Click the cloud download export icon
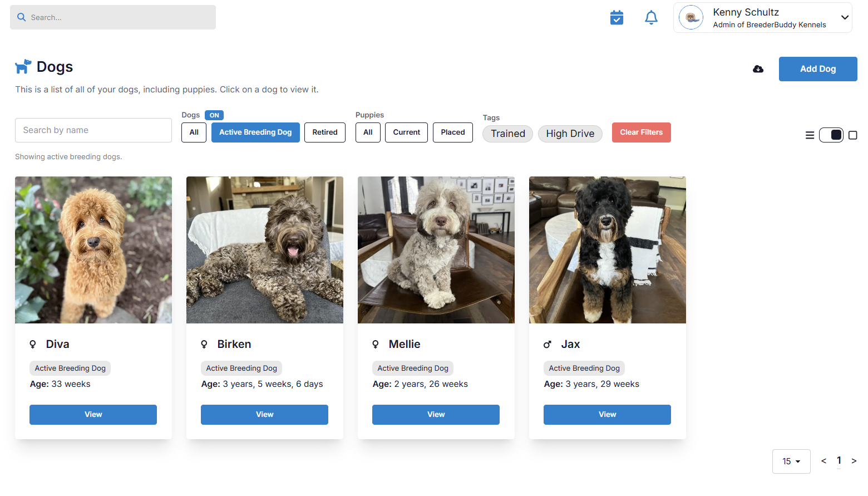Image resolution: width=868 pixels, height=496 pixels. pos(758,69)
